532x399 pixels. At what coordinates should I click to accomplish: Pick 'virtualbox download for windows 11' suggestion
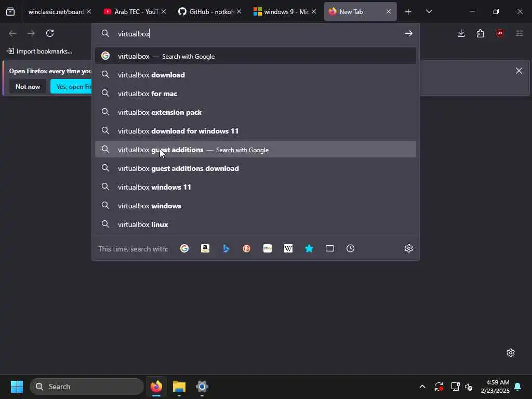256,130
